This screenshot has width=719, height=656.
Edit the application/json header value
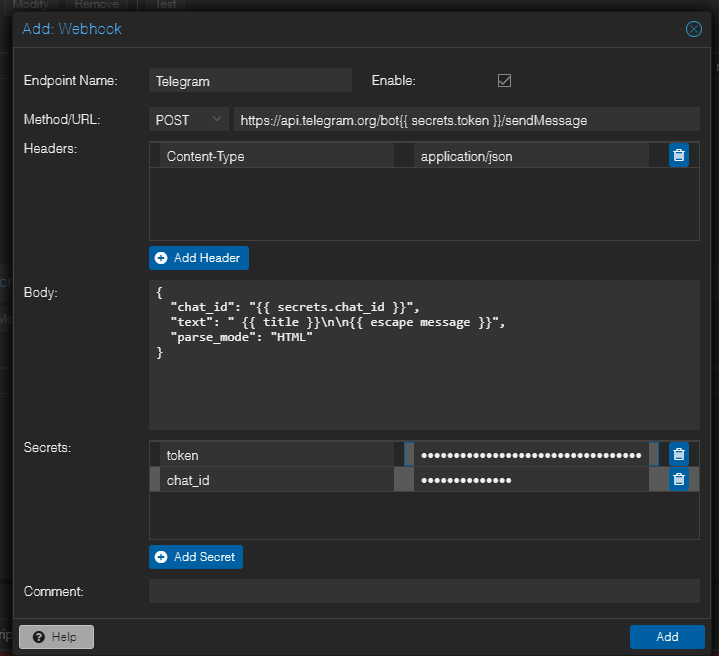click(x=531, y=156)
